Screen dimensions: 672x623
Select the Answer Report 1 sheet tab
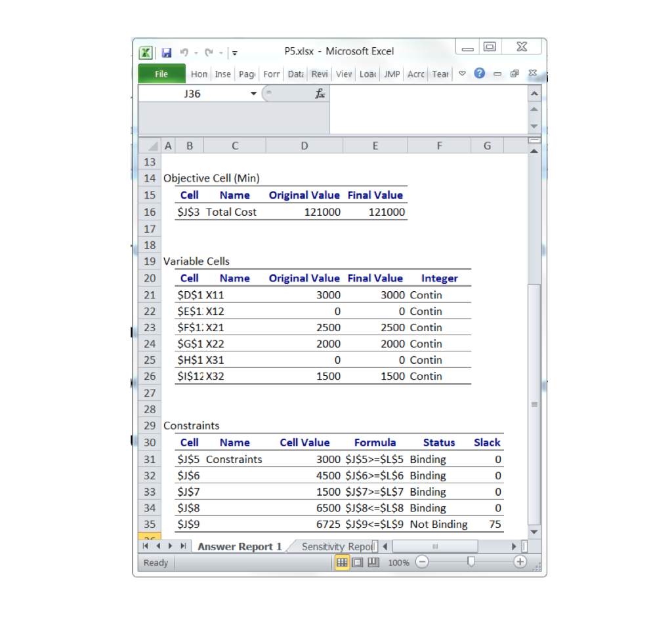[x=240, y=547]
